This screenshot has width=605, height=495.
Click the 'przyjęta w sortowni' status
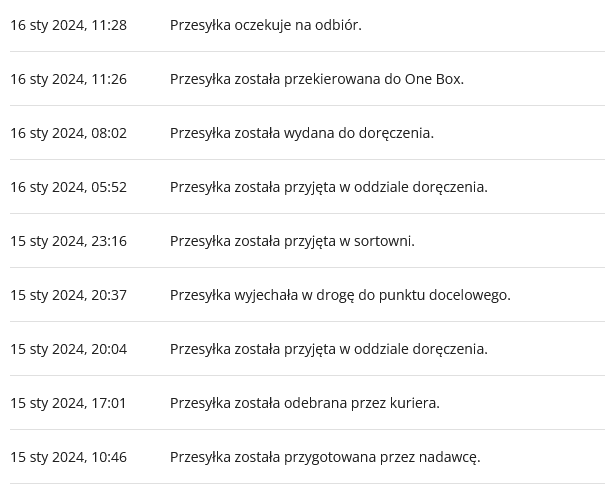coord(292,241)
